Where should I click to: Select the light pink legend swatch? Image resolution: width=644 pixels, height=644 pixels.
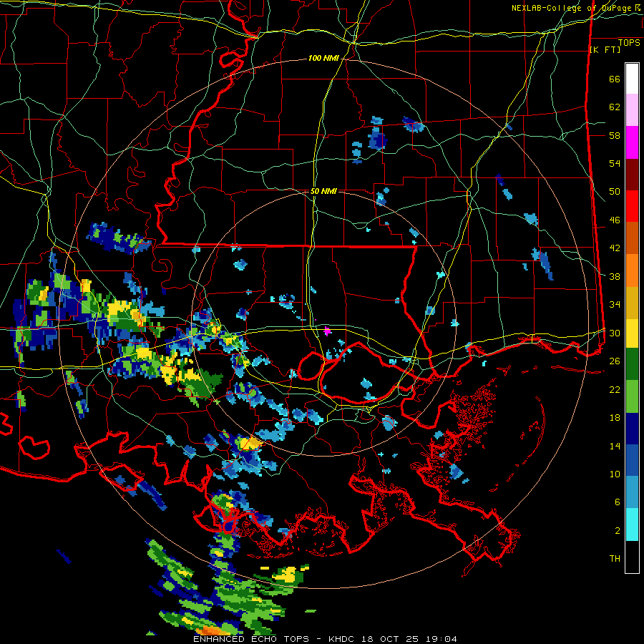632,110
